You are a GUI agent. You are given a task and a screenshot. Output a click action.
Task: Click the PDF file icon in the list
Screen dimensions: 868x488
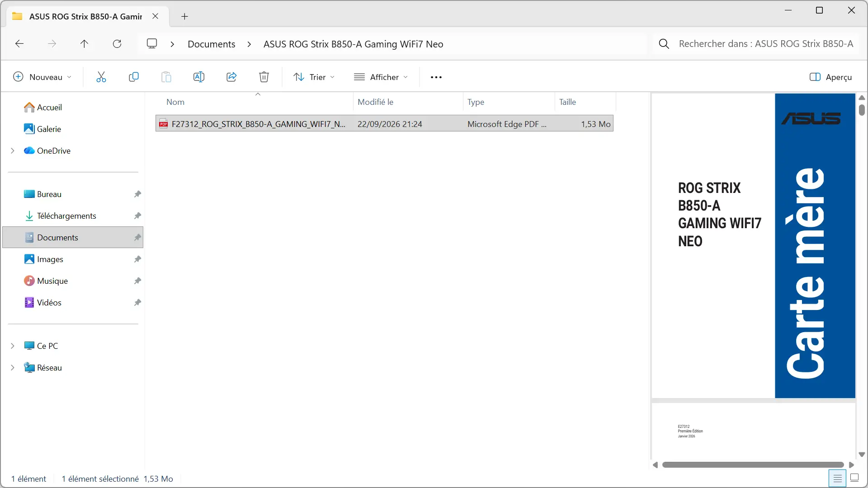click(x=163, y=124)
